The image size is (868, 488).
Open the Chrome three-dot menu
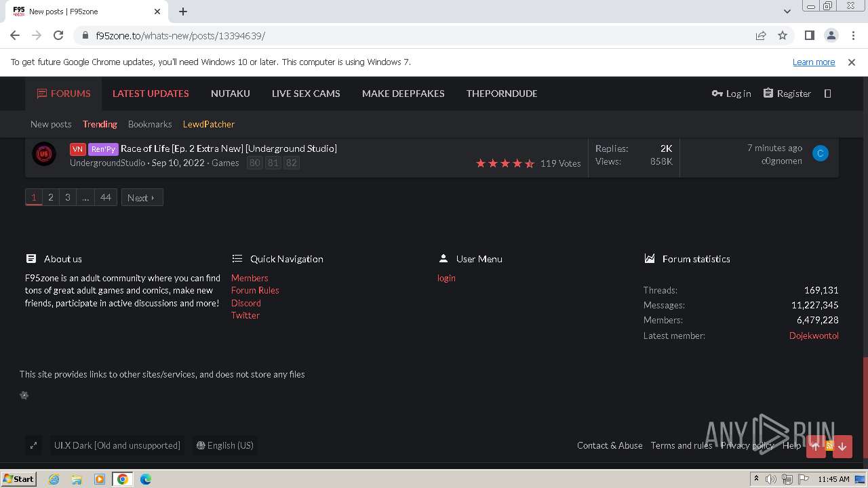(852, 35)
